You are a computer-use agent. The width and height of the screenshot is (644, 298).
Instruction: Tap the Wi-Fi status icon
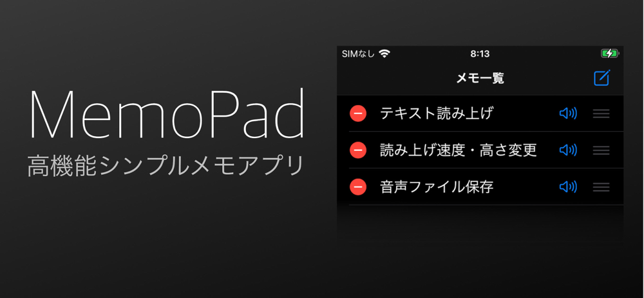[x=385, y=54]
